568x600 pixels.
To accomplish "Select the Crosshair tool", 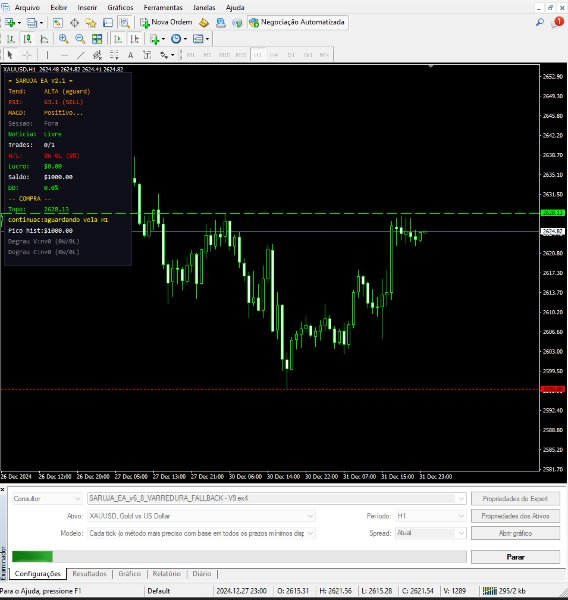I will (x=27, y=55).
